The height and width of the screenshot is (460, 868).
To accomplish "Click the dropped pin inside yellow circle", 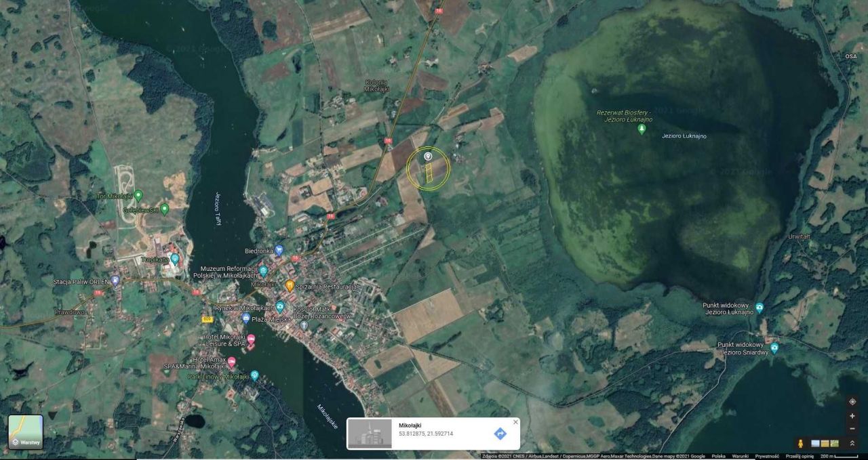I will click(428, 157).
